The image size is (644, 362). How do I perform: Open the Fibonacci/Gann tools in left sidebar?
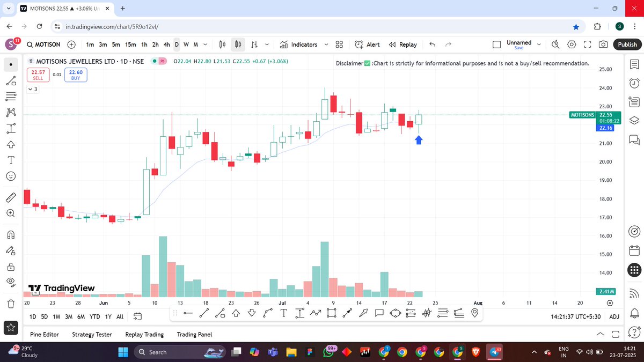[11, 97]
